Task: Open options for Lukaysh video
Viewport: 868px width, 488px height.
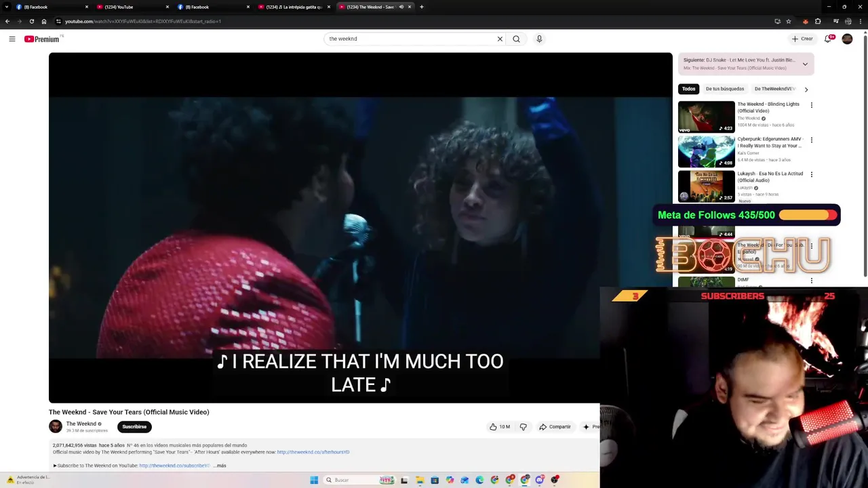Action: (811, 174)
